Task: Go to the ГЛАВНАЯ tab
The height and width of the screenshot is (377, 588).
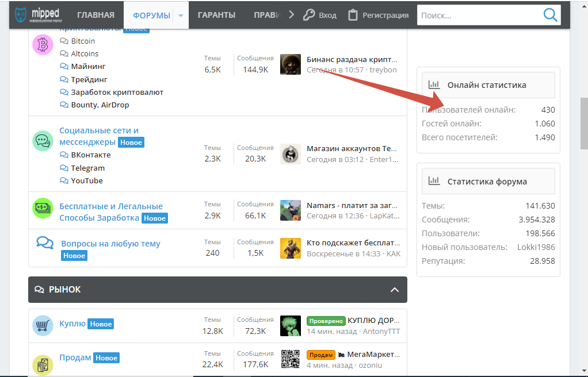Action: point(96,16)
